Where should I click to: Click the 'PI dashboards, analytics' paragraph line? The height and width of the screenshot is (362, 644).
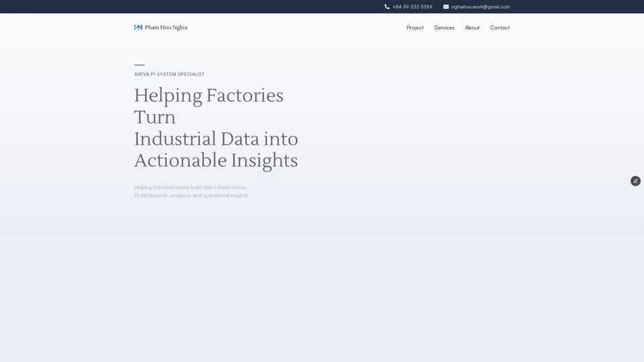point(192,195)
